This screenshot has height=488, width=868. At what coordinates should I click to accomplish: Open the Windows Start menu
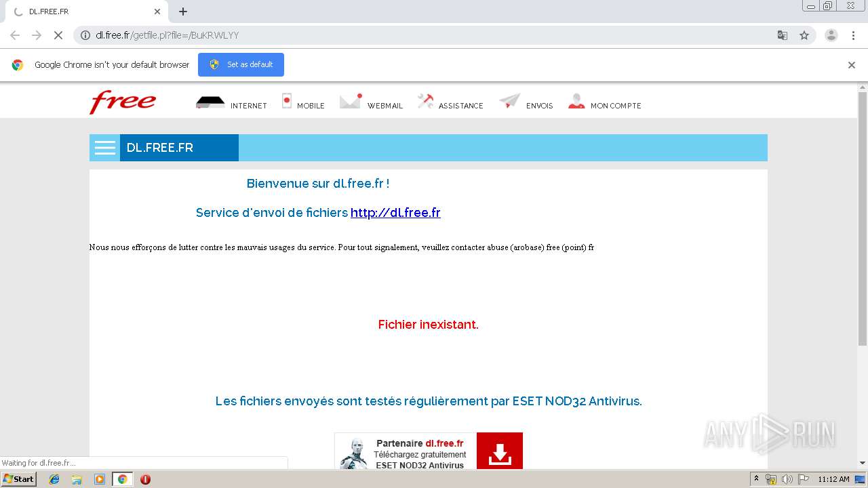tap(19, 479)
